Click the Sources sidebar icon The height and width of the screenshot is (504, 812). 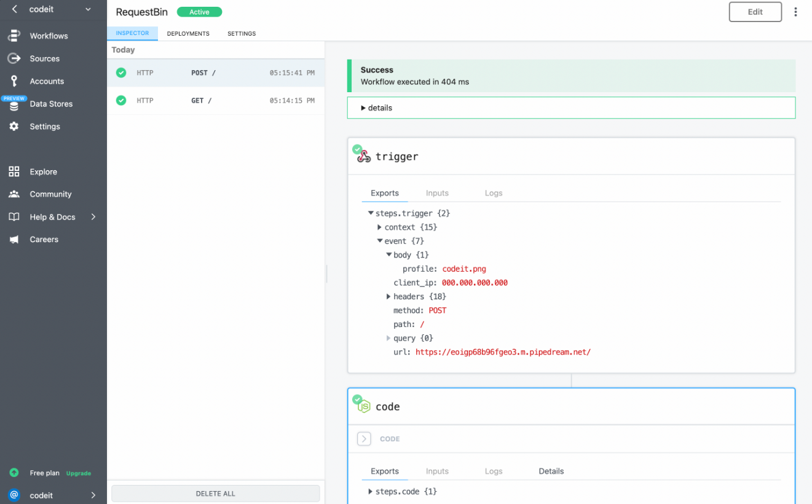(14, 58)
